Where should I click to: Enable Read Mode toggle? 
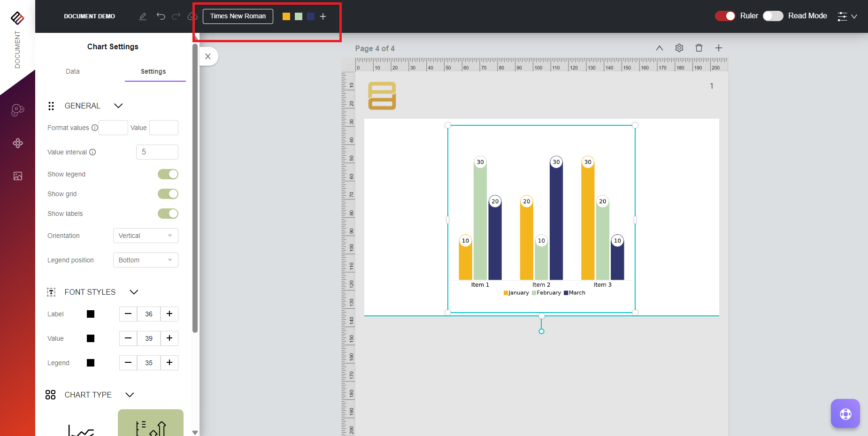point(773,16)
